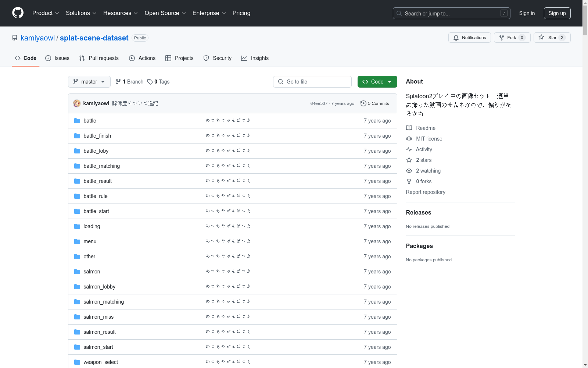
Task: Click the MIT license scale icon
Action: 409,139
